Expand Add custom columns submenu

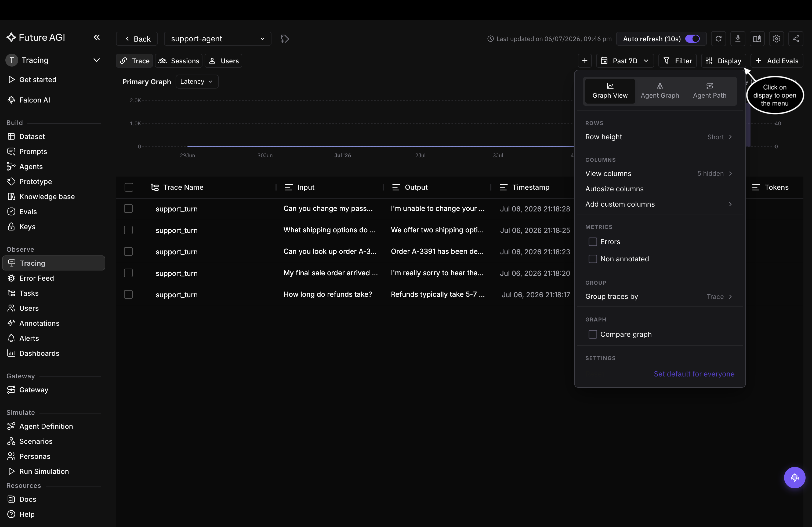tap(659, 204)
